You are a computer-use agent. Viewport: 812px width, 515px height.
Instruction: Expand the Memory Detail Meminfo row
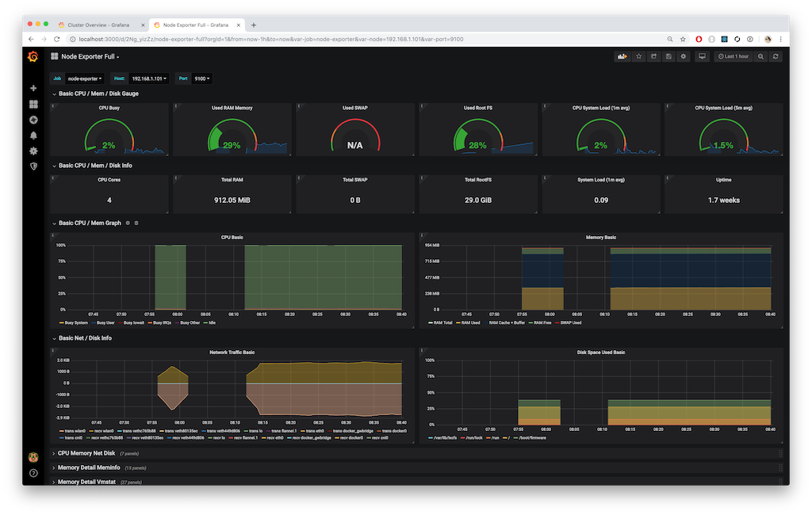[x=89, y=468]
